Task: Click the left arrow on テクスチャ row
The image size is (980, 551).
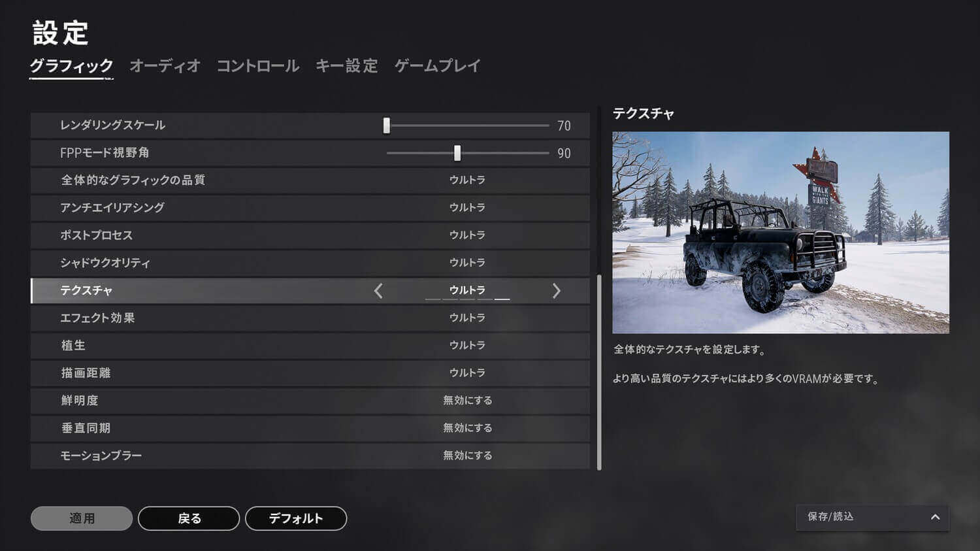Action: pyautogui.click(x=378, y=291)
